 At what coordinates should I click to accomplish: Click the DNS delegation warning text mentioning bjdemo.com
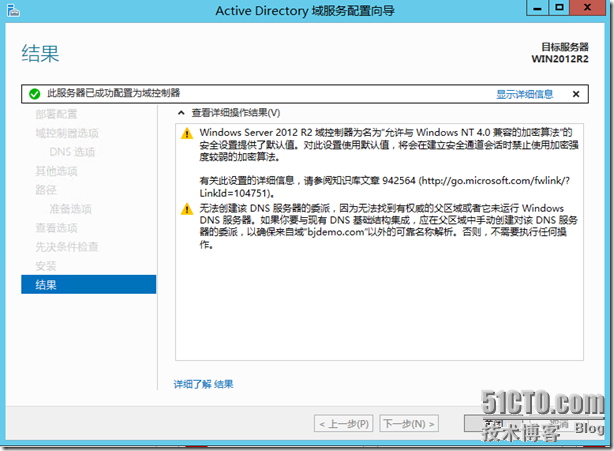pyautogui.click(x=388, y=226)
